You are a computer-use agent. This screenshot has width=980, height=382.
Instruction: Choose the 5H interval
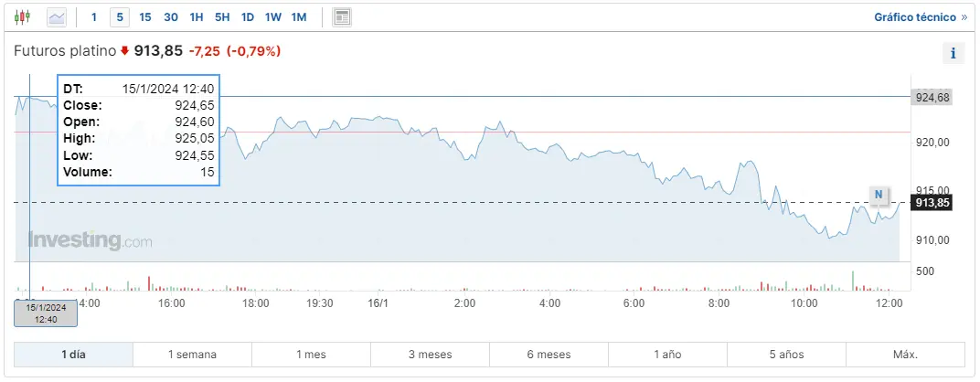(222, 17)
